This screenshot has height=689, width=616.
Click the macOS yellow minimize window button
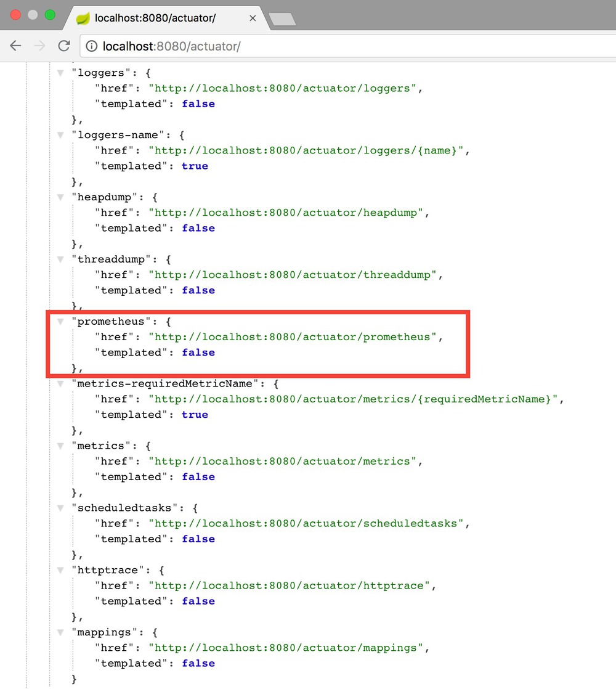pyautogui.click(x=33, y=15)
